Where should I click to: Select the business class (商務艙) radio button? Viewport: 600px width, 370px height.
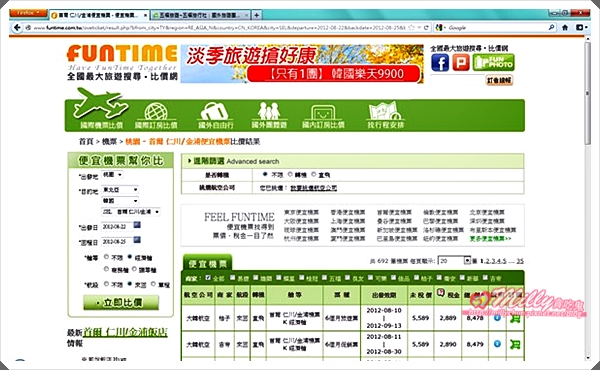pyautogui.click(x=106, y=269)
